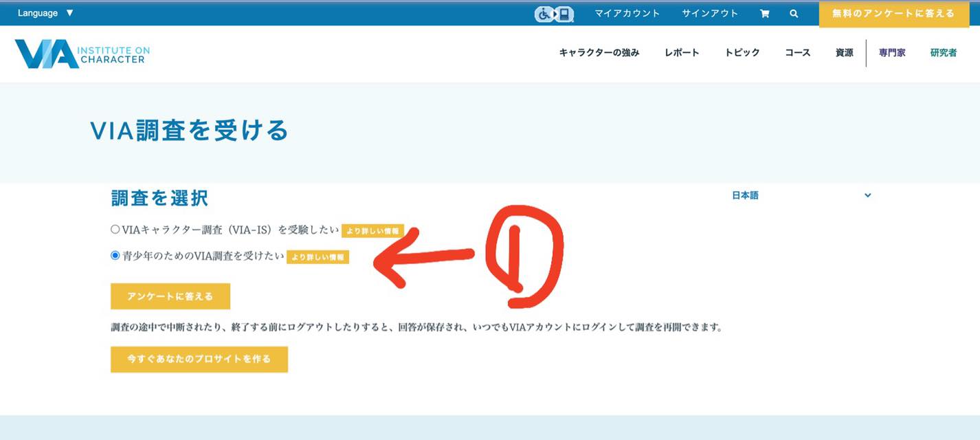Image resolution: width=980 pixels, height=440 pixels.
Task: Select the youth VIA survey radio option
Action: (115, 256)
